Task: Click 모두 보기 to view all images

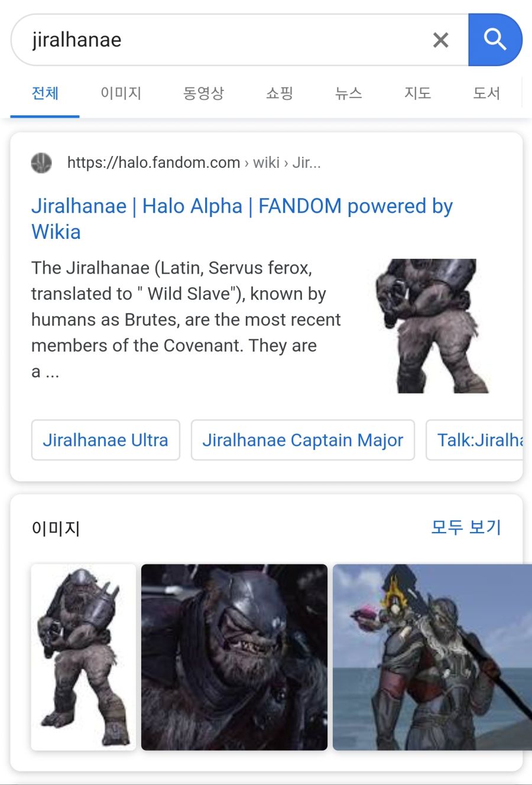Action: point(466,527)
